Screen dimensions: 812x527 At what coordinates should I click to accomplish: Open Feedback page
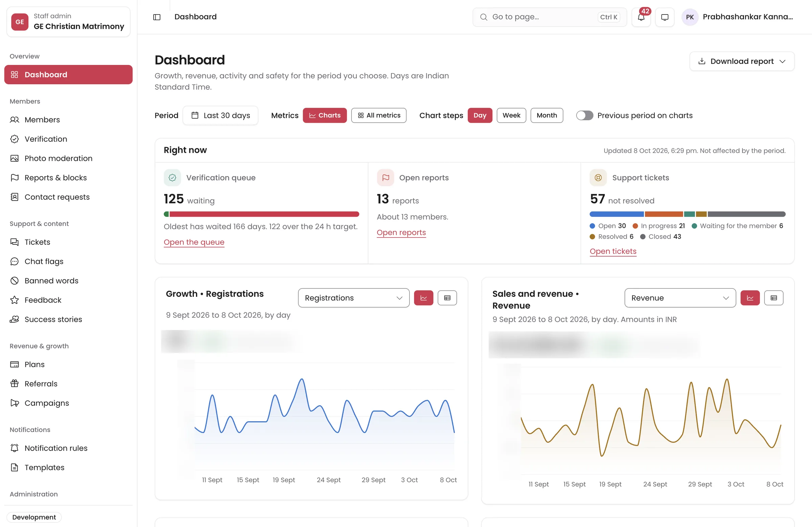point(68,300)
